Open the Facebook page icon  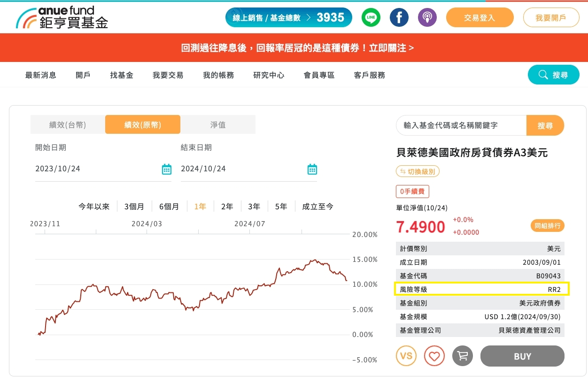coord(399,18)
